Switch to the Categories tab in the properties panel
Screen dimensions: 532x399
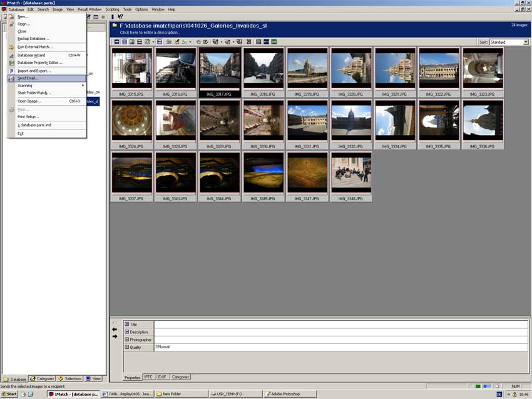180,377
